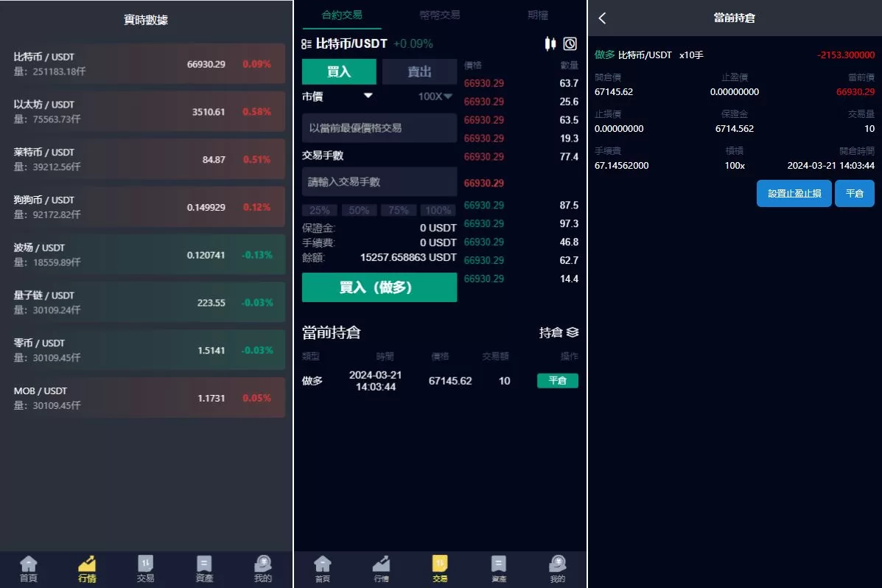Screen dimensions: 882x588
Task: Click 買入 (做多) long button
Action: tap(379, 287)
